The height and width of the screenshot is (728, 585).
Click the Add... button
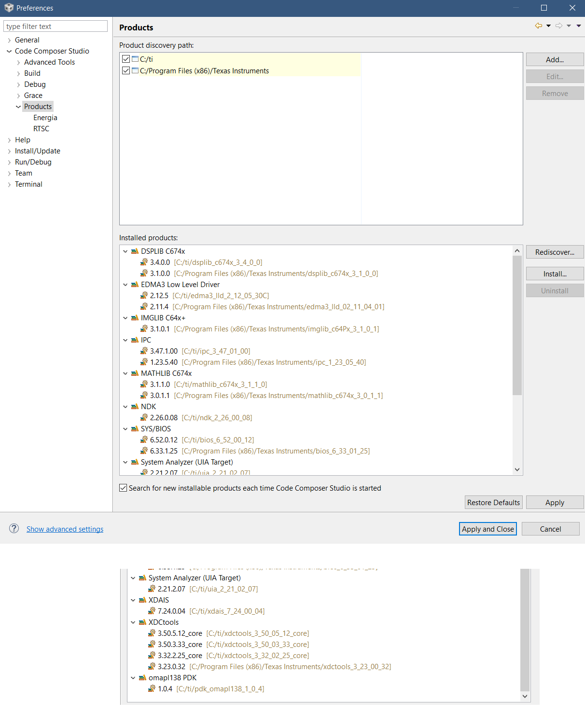[555, 60]
